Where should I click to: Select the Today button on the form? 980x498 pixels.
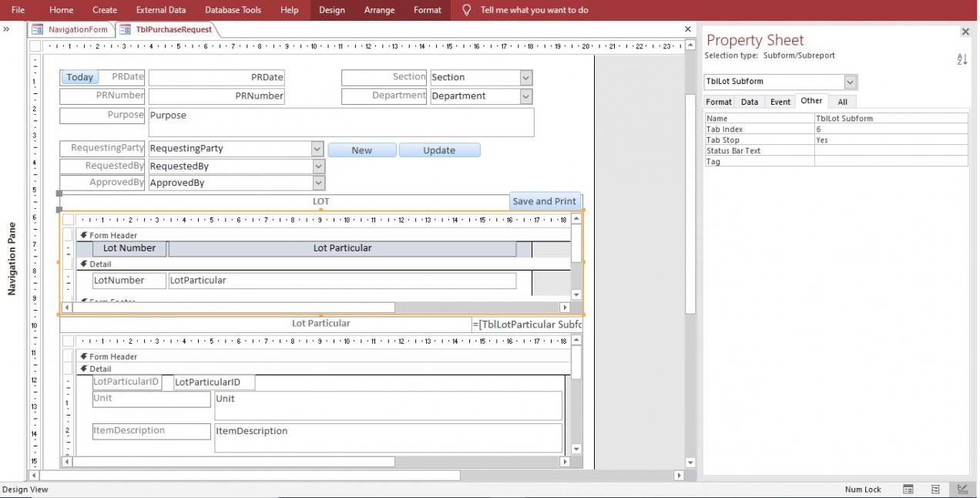click(x=79, y=77)
